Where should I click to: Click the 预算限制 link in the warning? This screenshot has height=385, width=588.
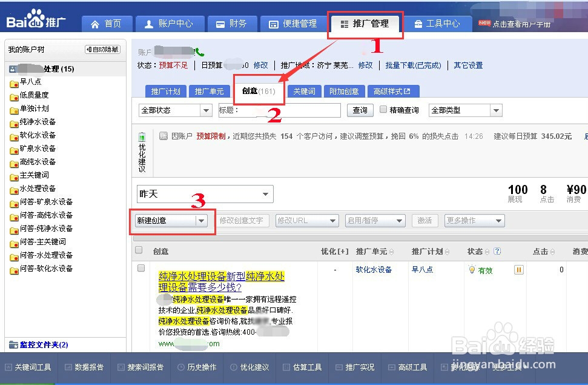coord(211,136)
